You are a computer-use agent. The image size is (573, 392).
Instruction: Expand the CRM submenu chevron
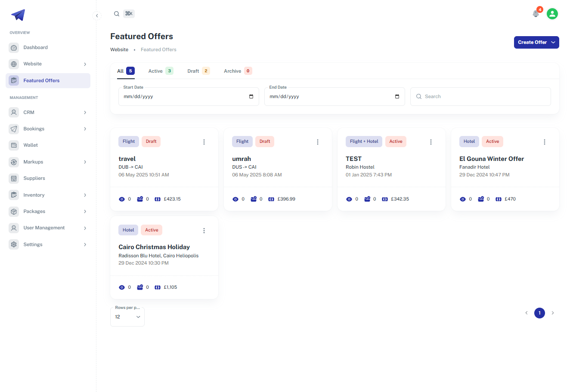tap(85, 113)
